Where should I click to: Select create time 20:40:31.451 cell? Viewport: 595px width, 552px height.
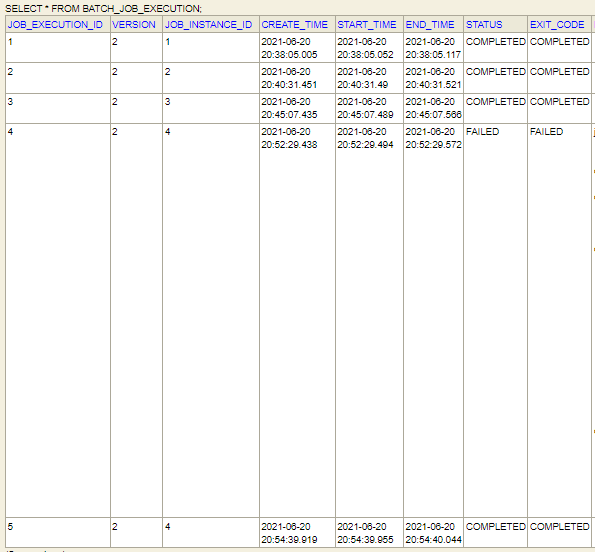(298, 78)
